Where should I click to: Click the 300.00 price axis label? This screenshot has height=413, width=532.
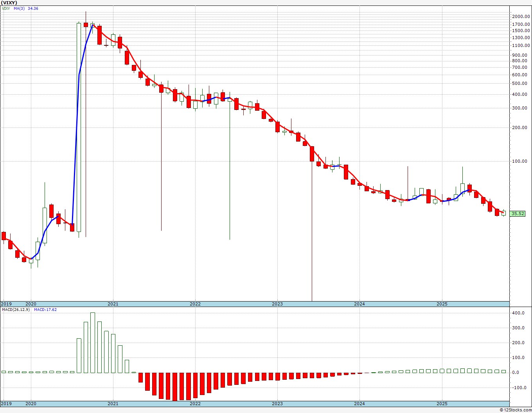[520, 108]
